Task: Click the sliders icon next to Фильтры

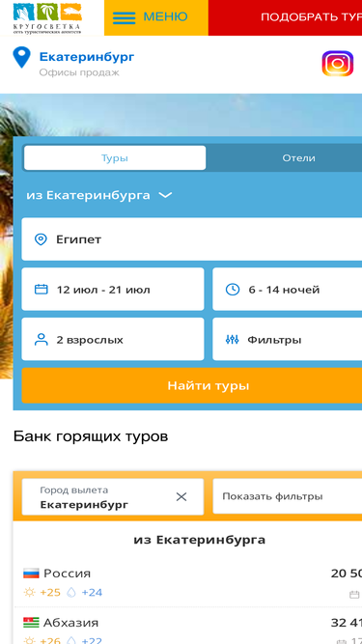Action: click(x=233, y=339)
